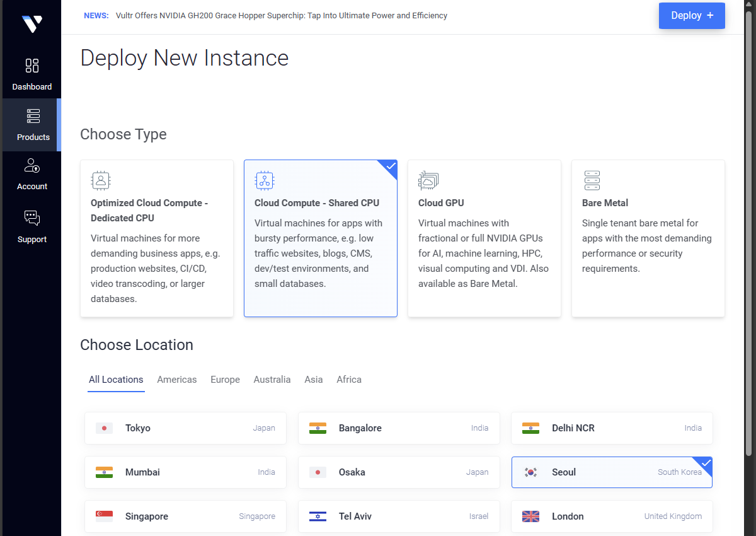Switch to Asia tab
756x536 pixels.
314,380
